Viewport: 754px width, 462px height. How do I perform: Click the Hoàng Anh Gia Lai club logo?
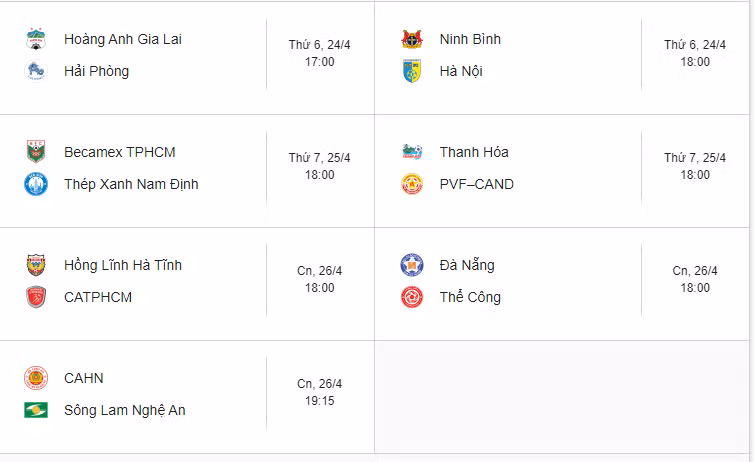coord(36,40)
